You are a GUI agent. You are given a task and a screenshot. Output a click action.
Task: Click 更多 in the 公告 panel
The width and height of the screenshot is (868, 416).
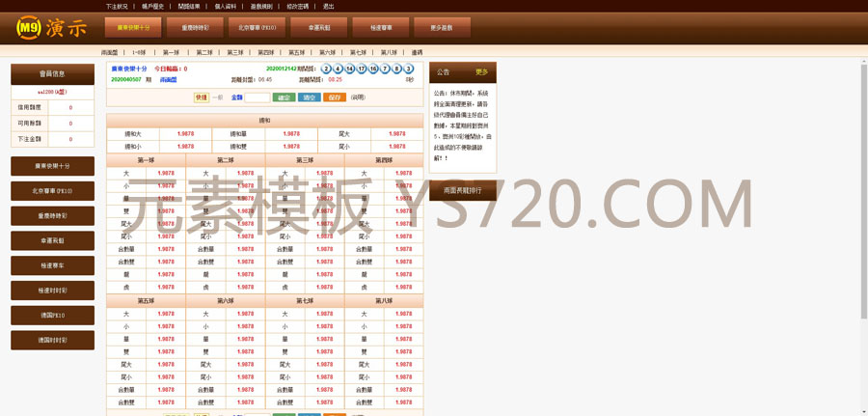481,72
